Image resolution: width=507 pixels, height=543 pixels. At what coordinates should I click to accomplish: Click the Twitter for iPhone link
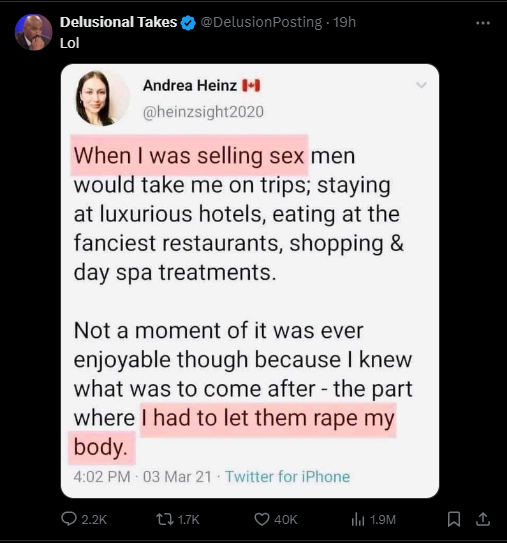[287, 477]
